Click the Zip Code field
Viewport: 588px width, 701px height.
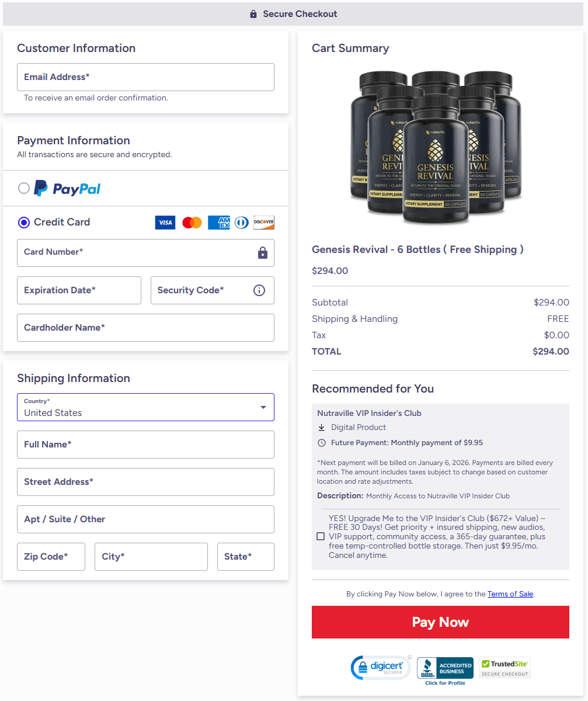pyautogui.click(x=51, y=557)
